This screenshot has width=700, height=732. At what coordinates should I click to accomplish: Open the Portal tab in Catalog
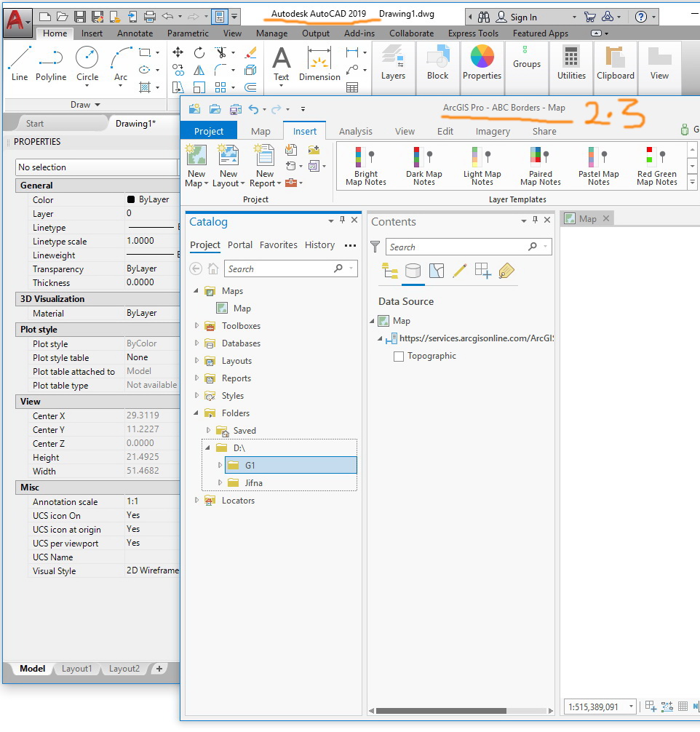240,245
